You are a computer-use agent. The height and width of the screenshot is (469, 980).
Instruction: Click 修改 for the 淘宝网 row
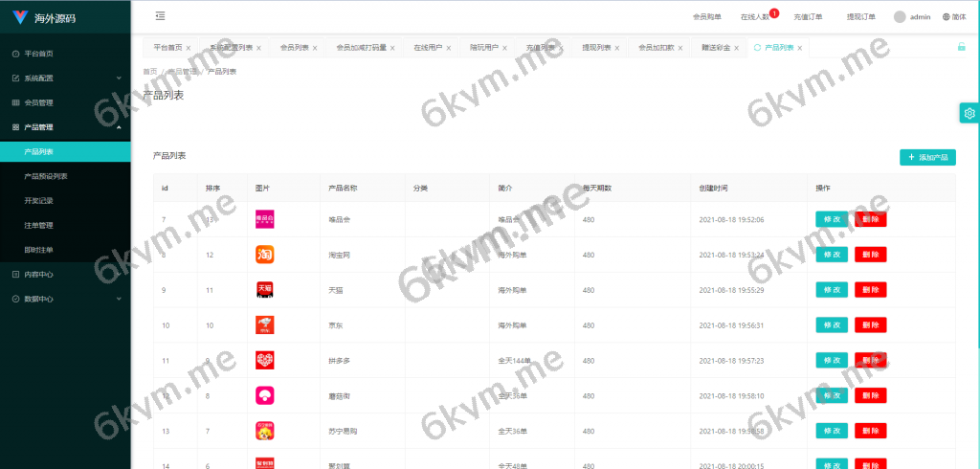coord(832,255)
